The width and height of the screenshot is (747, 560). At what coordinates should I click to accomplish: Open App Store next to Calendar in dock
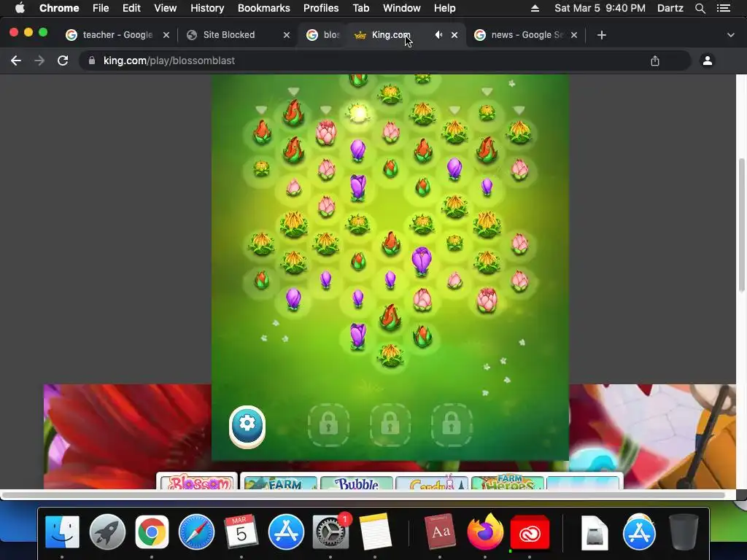click(286, 532)
